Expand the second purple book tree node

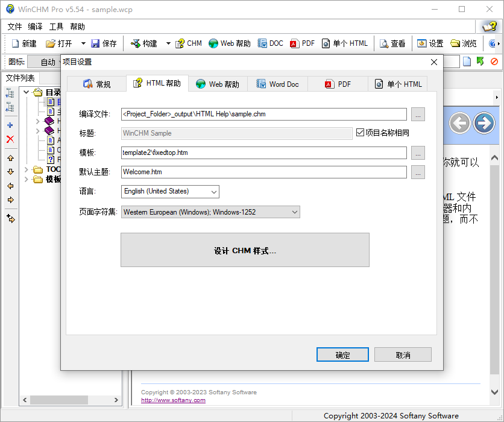(37, 131)
